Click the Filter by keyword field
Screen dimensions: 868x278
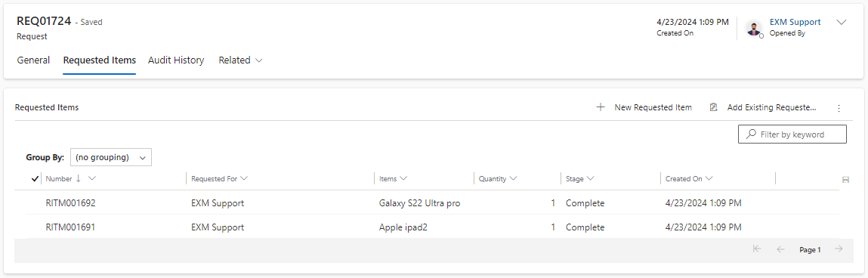(792, 134)
